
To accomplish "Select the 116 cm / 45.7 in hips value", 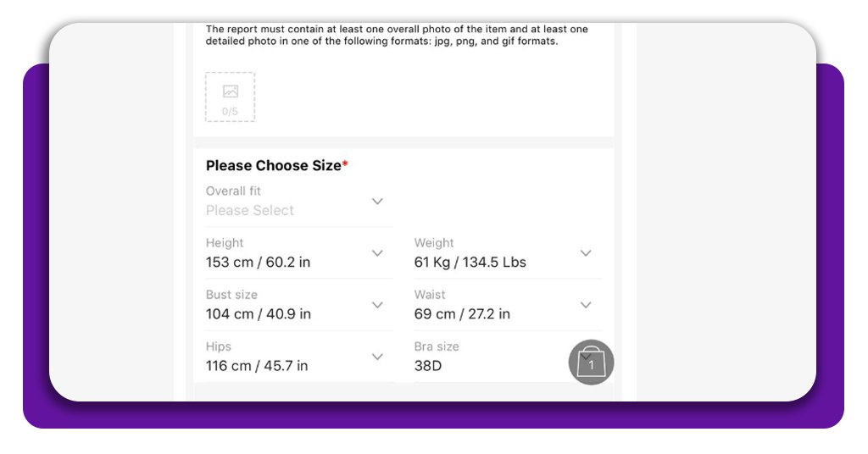I will pyautogui.click(x=257, y=366).
